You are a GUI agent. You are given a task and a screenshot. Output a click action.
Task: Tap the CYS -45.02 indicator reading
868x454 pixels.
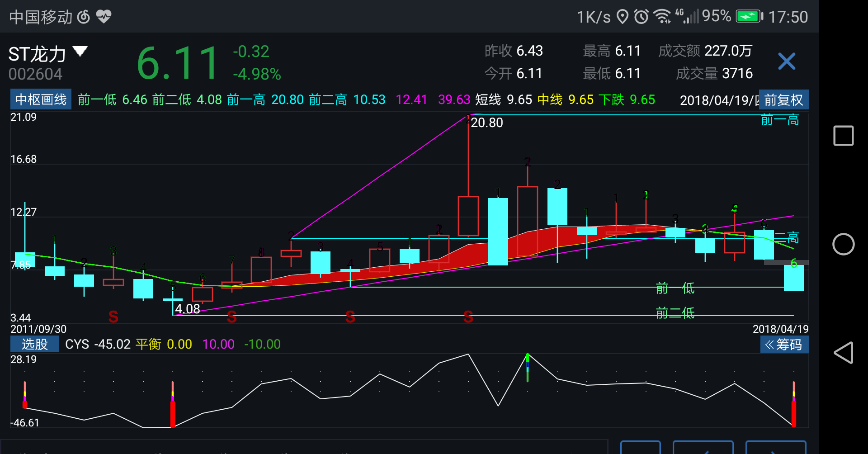click(x=98, y=344)
